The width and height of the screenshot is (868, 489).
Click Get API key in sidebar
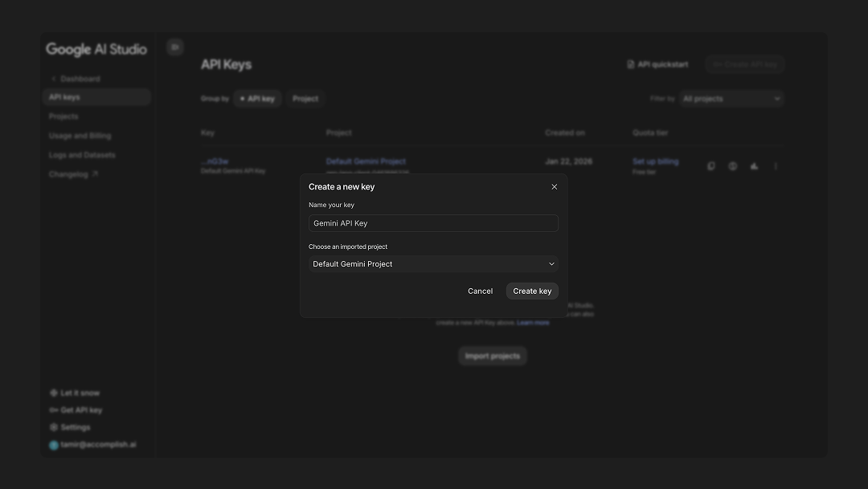point(76,410)
